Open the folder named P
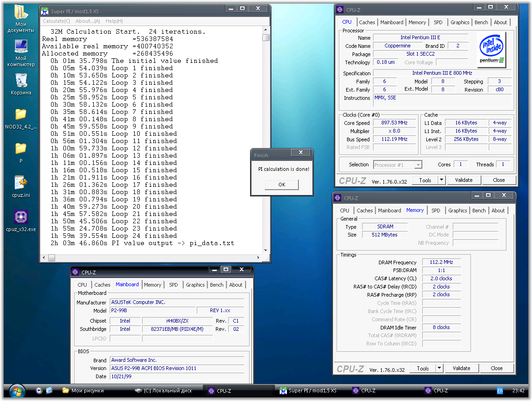 coord(20,153)
